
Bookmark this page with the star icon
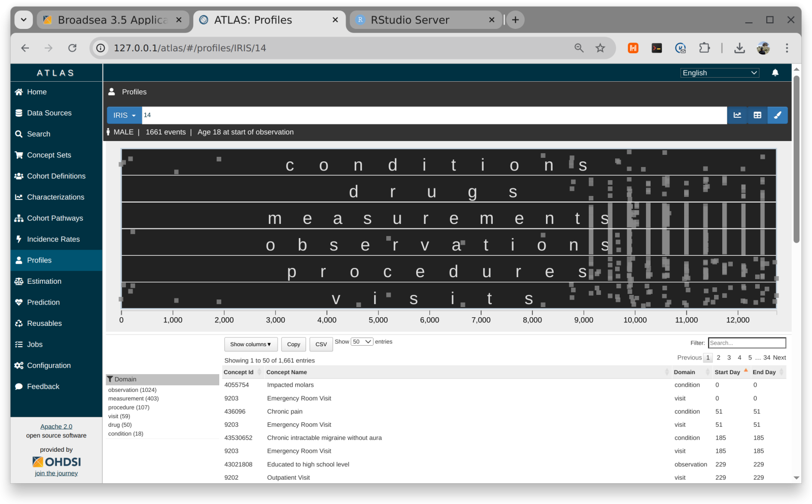click(x=600, y=48)
